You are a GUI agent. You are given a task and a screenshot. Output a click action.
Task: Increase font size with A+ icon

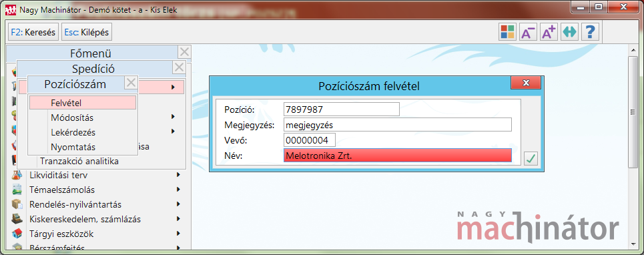click(549, 32)
